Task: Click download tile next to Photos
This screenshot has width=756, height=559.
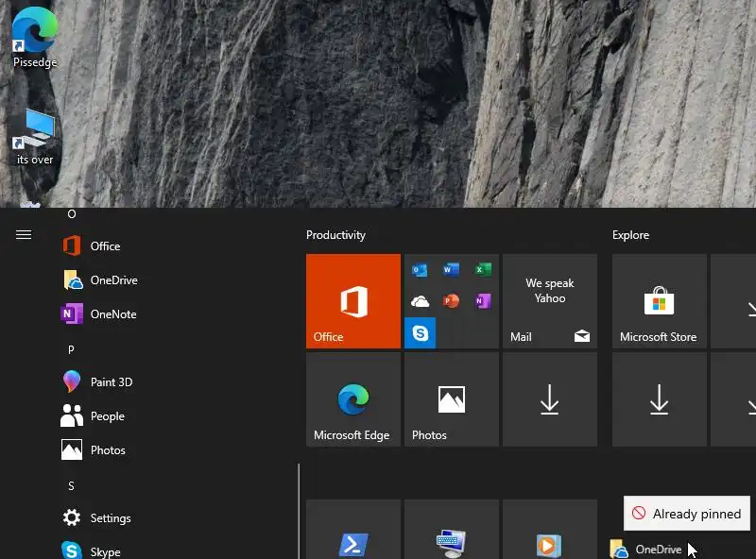Action: pyautogui.click(x=550, y=399)
